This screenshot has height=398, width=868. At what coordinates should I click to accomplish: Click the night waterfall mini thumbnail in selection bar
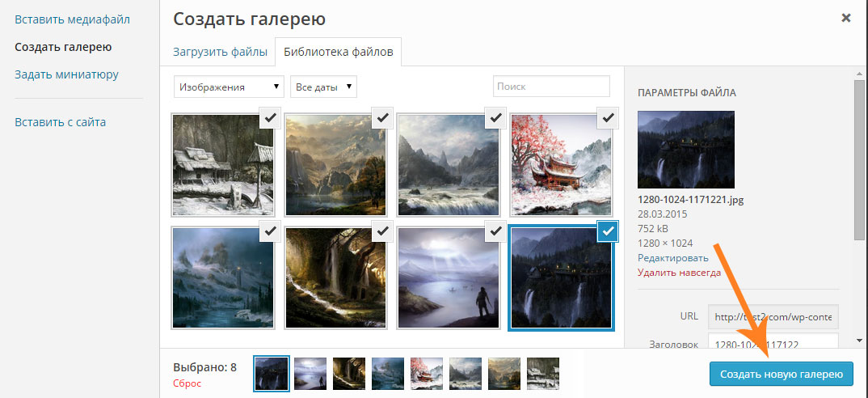tap(272, 374)
